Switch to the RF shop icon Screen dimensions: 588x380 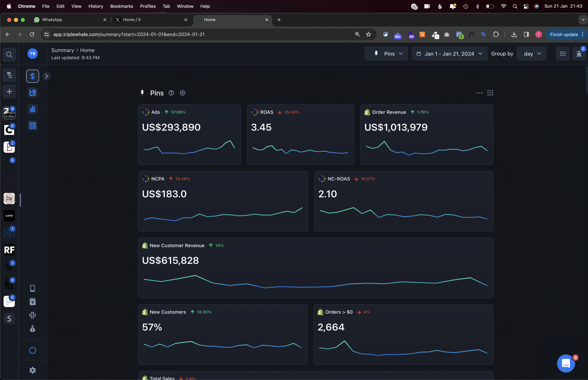click(x=9, y=250)
